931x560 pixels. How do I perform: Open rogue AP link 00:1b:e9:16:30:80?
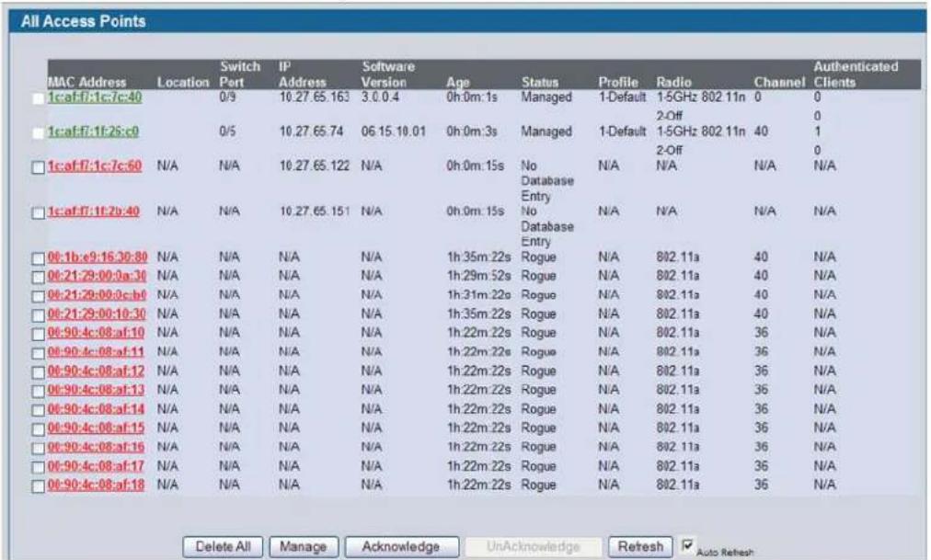pyautogui.click(x=98, y=257)
